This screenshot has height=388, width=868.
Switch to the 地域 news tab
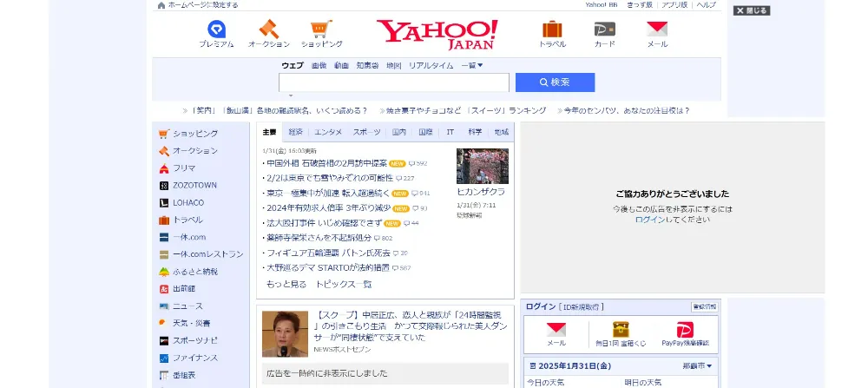coord(501,132)
